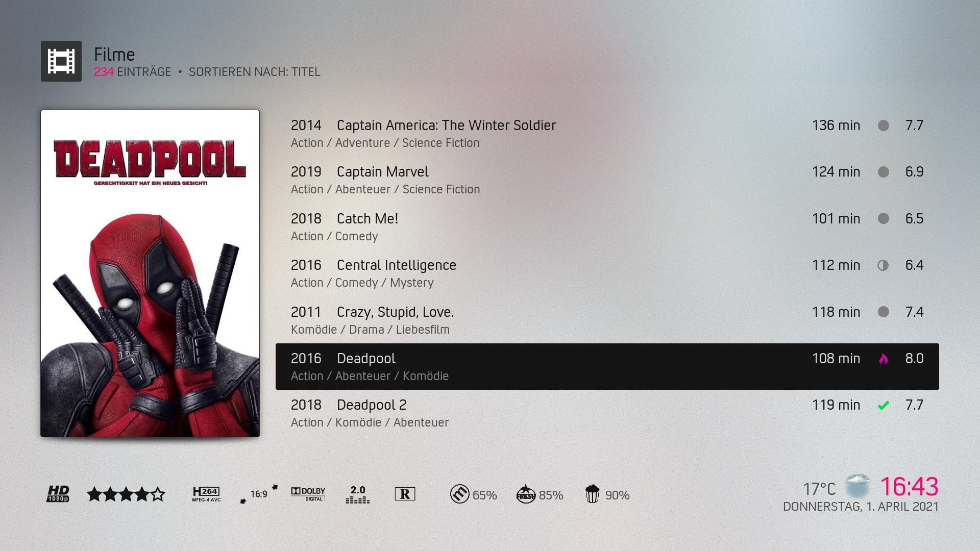Open the Sortieren nach: Titel sort option
Viewport: 980px width, 551px height.
pyautogui.click(x=254, y=72)
